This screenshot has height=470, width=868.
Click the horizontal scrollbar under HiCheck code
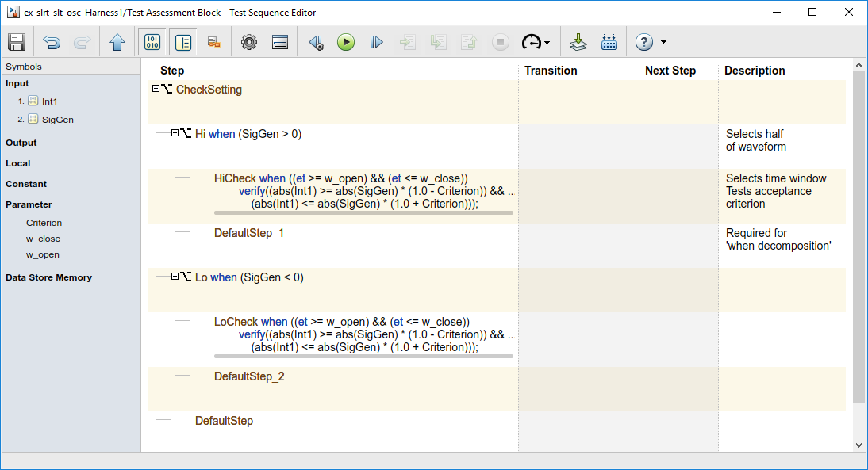363,213
